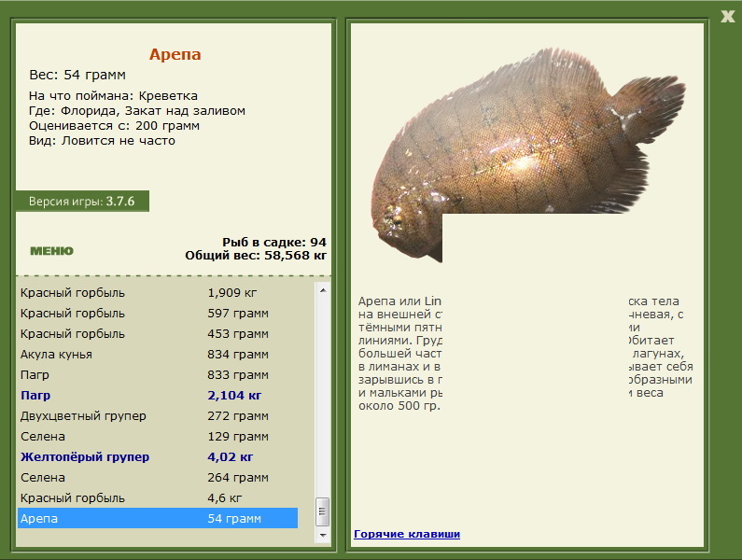The image size is (742, 560).
Task: Click the scrollbar up arrow
Action: pos(323,290)
